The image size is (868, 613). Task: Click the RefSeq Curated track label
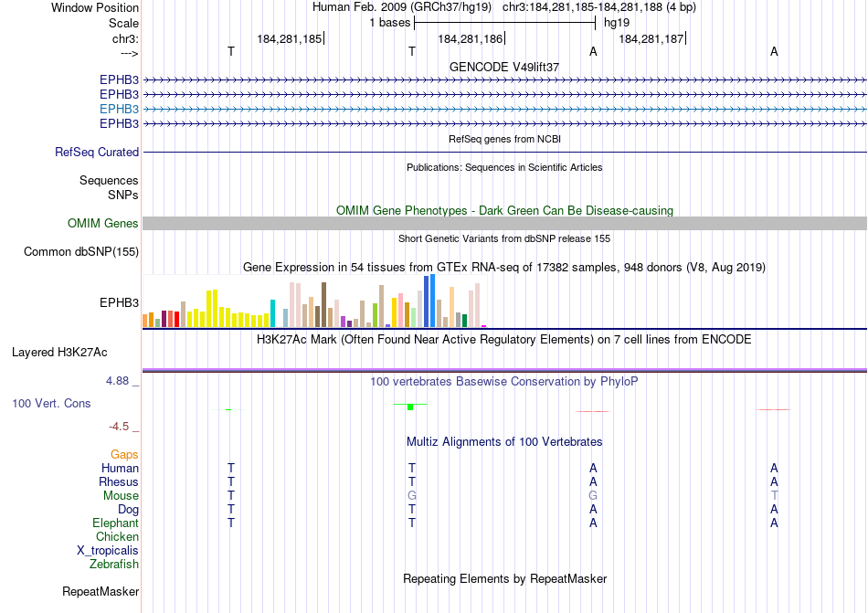click(97, 153)
